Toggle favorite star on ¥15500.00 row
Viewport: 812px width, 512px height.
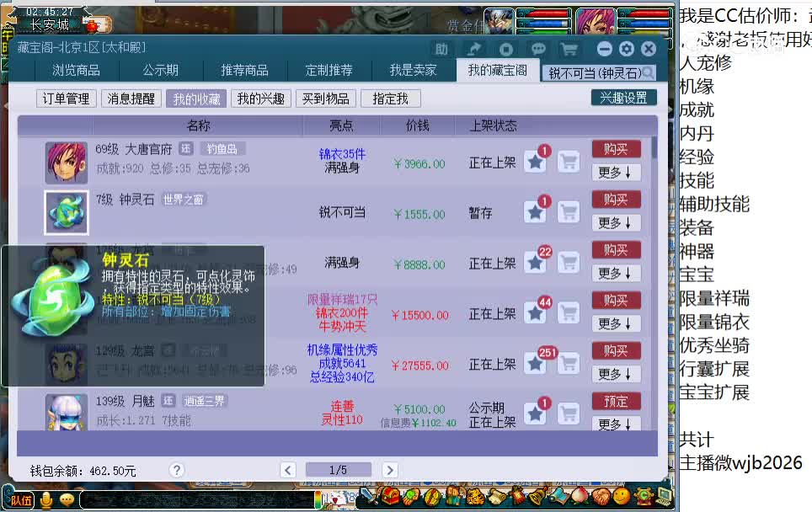click(x=535, y=312)
